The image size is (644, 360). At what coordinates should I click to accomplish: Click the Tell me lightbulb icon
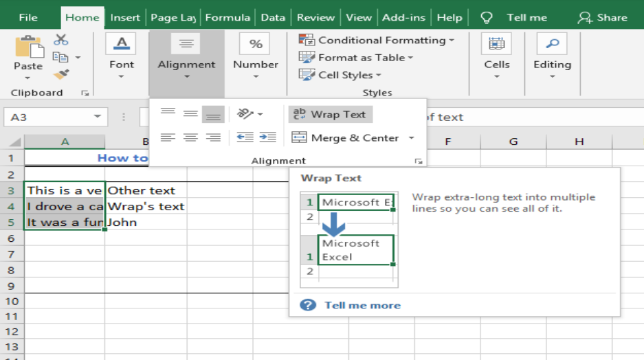487,18
